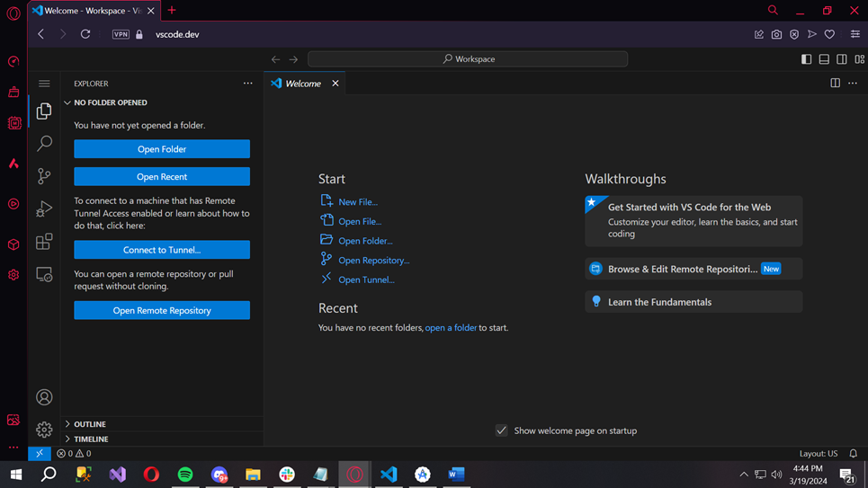This screenshot has width=868, height=488.
Task: Open Opera easy setup icon
Action: coord(855,34)
